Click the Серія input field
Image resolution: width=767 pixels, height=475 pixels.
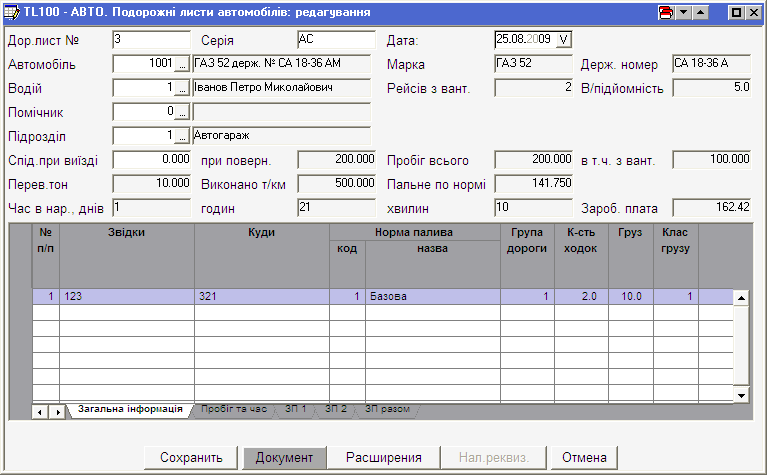coord(336,40)
